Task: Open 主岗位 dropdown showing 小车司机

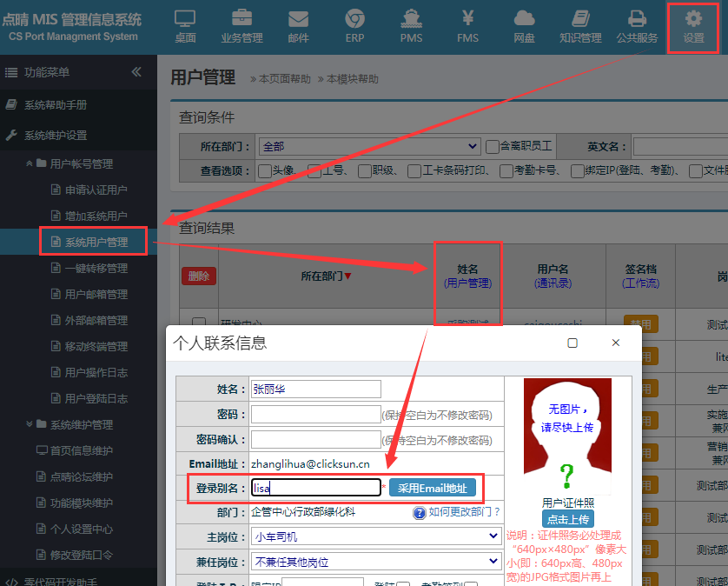Action: (x=375, y=536)
